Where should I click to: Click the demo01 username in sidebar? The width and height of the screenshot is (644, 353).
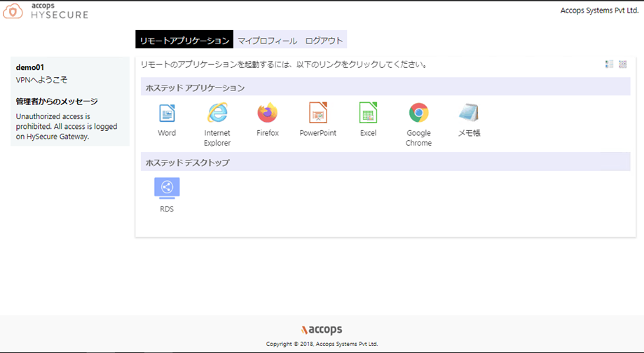(30, 67)
